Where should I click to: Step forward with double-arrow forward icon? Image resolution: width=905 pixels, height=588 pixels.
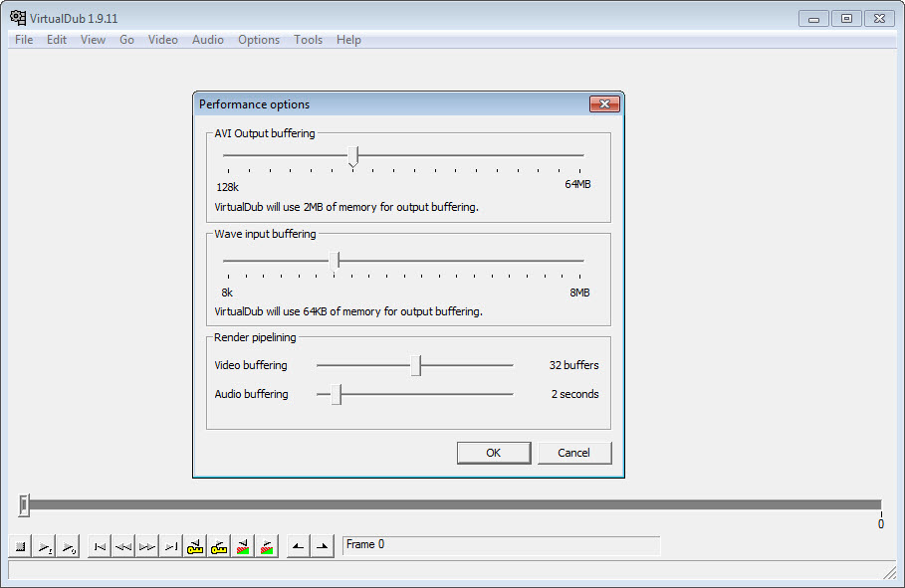[147, 546]
